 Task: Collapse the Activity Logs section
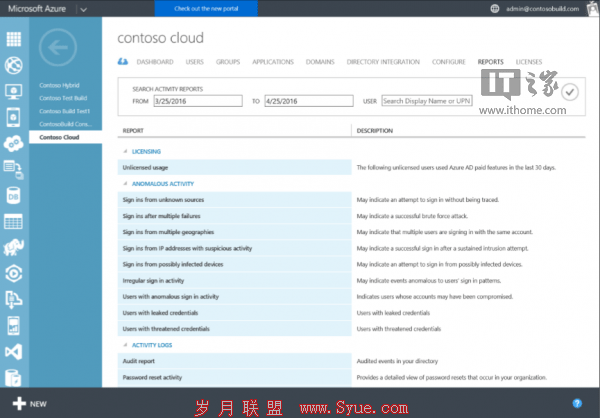[x=125, y=345]
